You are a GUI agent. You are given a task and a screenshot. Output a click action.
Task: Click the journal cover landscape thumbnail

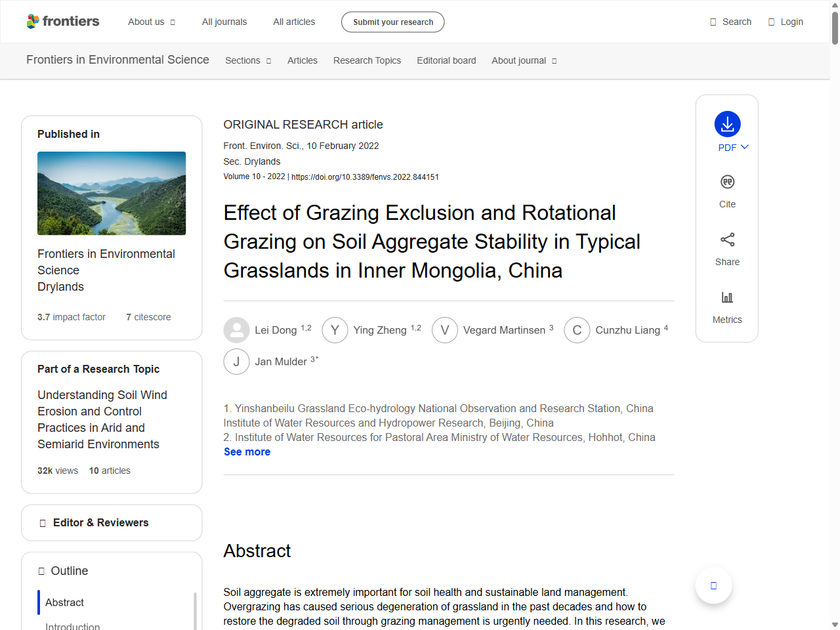(112, 193)
